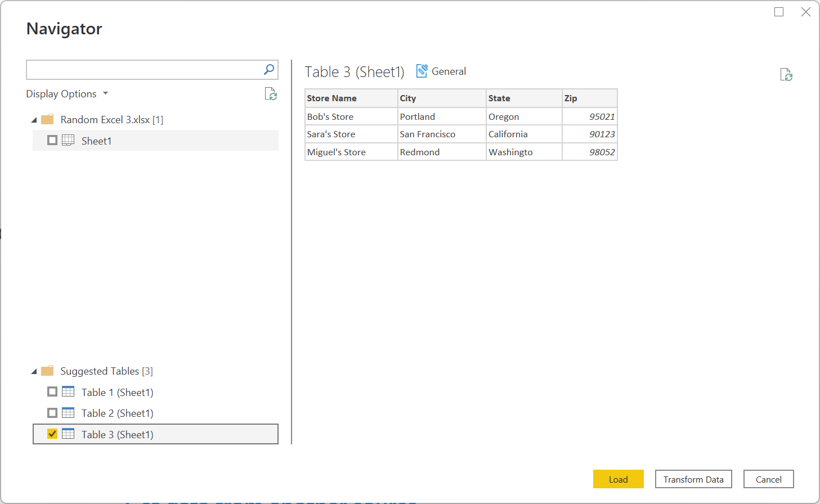This screenshot has height=504, width=820.
Task: Click the data profile icon next to General
Action: (422, 70)
